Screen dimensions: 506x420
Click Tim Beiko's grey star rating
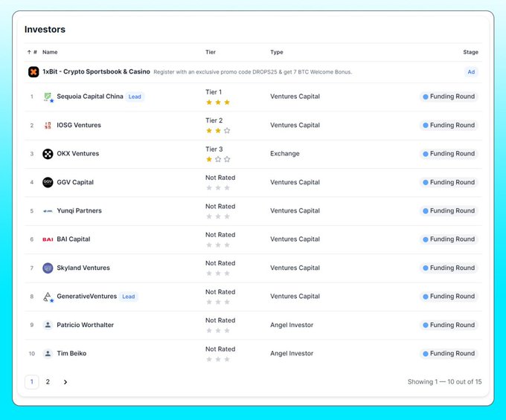[x=218, y=359]
